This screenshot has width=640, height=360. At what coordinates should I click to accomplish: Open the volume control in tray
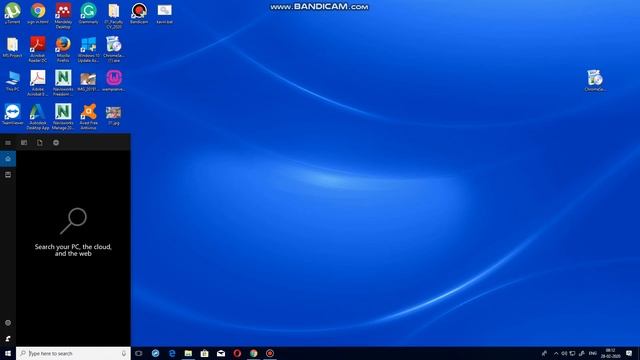(x=564, y=353)
